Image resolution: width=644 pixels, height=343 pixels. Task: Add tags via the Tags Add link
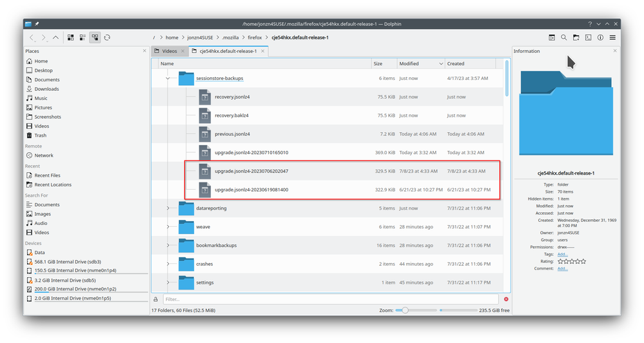click(562, 254)
